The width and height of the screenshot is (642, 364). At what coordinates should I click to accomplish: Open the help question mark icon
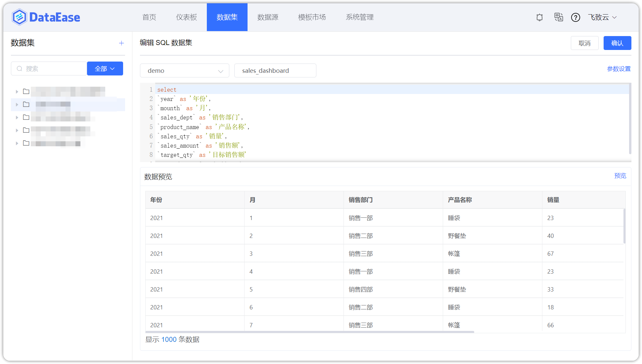pyautogui.click(x=576, y=17)
